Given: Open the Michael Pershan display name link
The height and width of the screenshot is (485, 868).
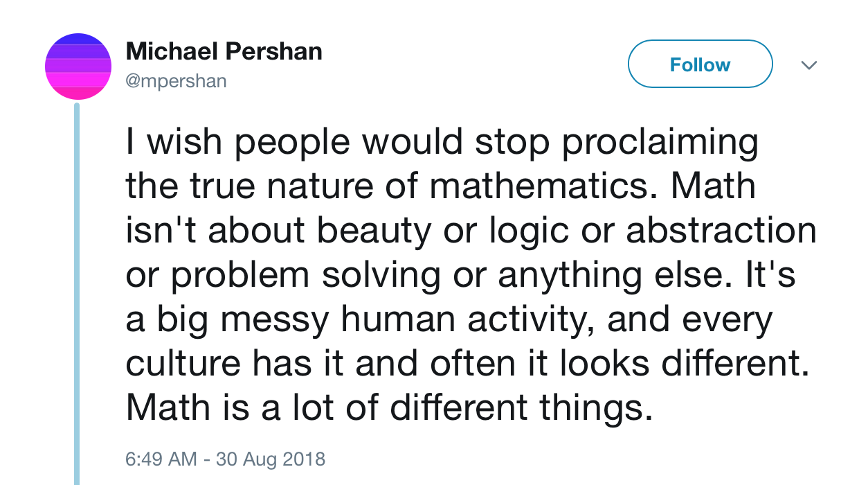Looking at the screenshot, I should tap(224, 51).
